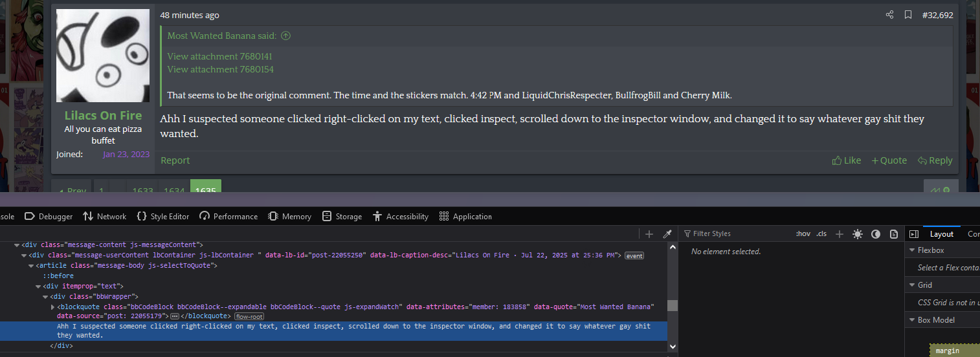The width and height of the screenshot is (980, 357).
Task: Click Report link under the post
Action: pos(175,160)
